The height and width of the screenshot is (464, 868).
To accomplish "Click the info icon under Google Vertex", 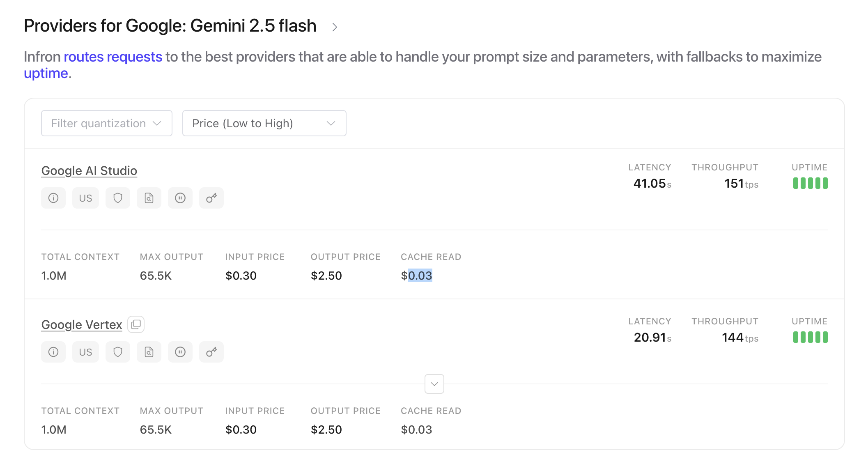I will click(53, 352).
